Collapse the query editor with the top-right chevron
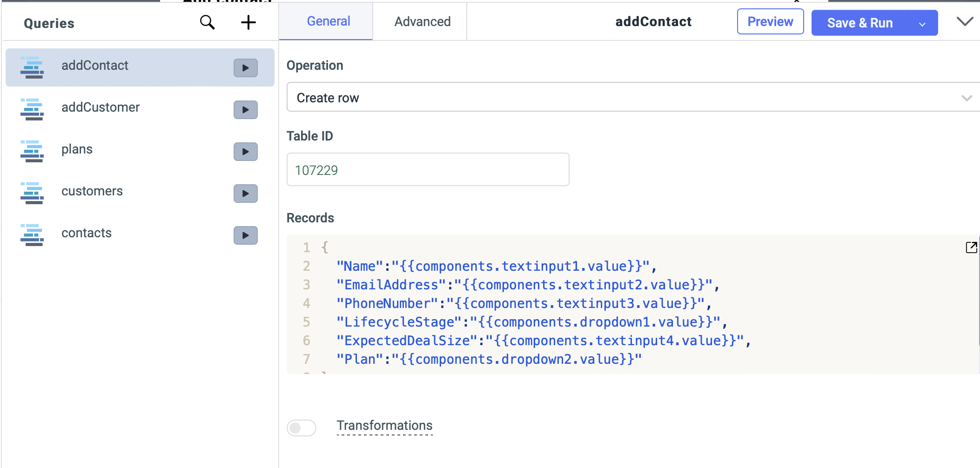This screenshot has width=980, height=468. point(964,21)
